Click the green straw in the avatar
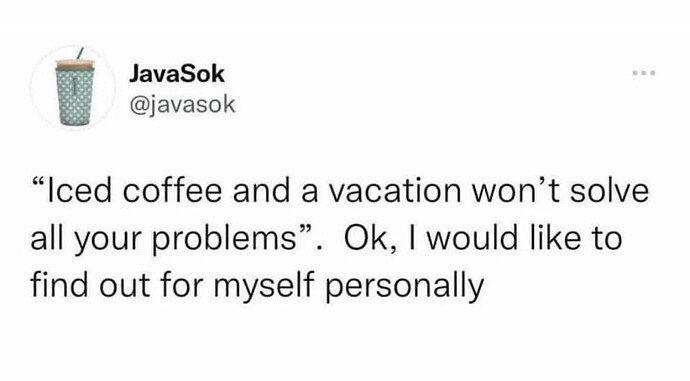690x381 pixels. [x=79, y=53]
